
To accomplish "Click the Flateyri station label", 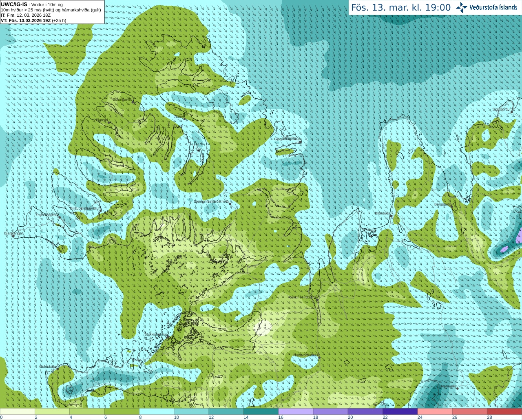I will (102, 120).
